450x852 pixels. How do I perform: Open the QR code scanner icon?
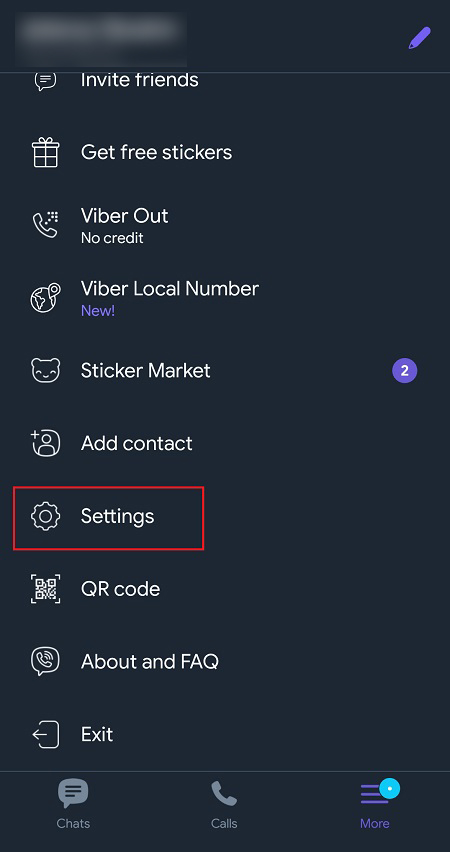pos(45,589)
